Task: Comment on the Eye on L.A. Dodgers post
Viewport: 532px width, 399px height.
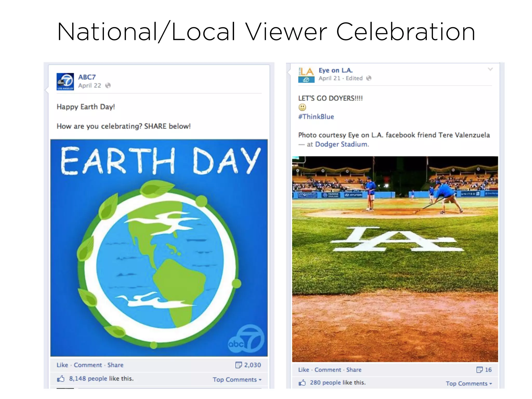Action: [x=328, y=370]
